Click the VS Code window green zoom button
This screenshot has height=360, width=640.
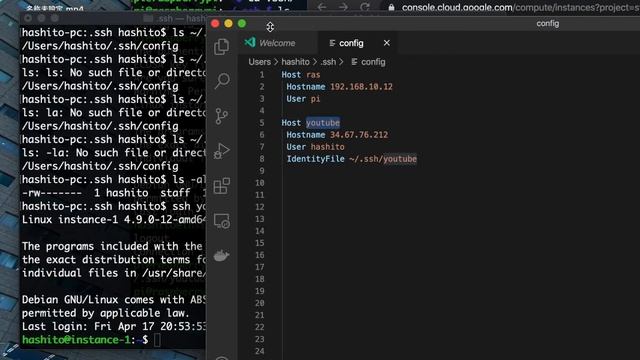tap(242, 24)
